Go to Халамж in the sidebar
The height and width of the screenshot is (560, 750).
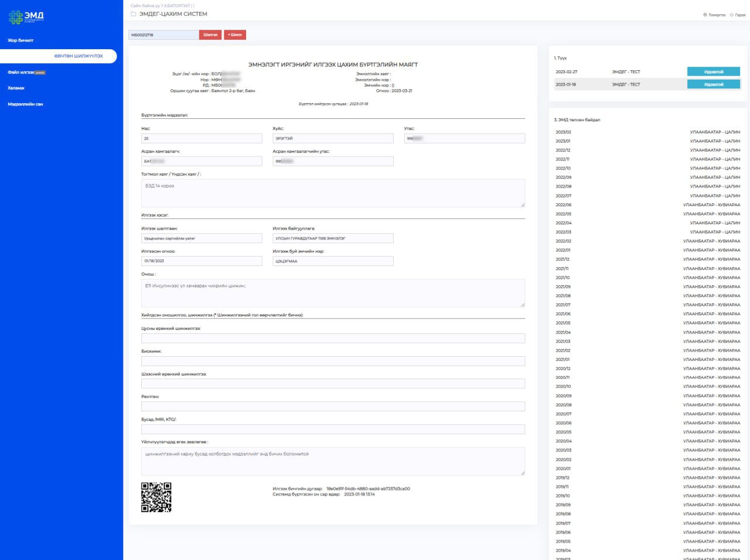coord(16,88)
